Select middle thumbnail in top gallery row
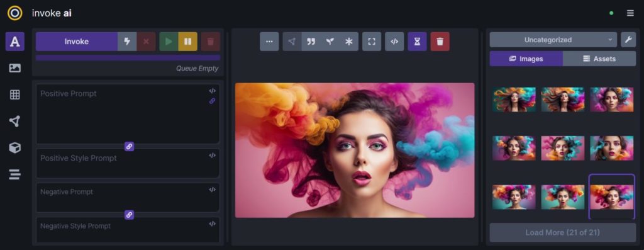644x250 pixels. [x=563, y=99]
